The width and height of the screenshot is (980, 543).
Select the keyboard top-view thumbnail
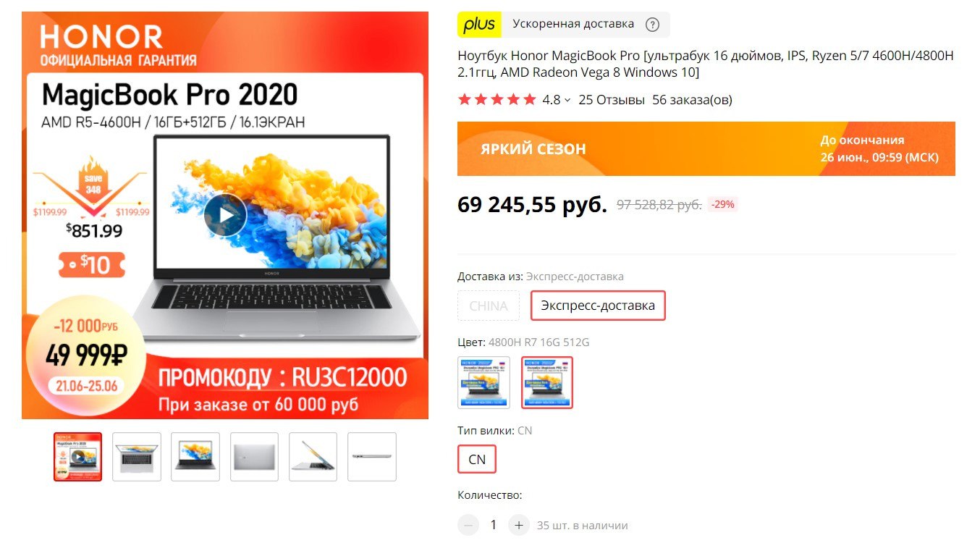coord(136,457)
